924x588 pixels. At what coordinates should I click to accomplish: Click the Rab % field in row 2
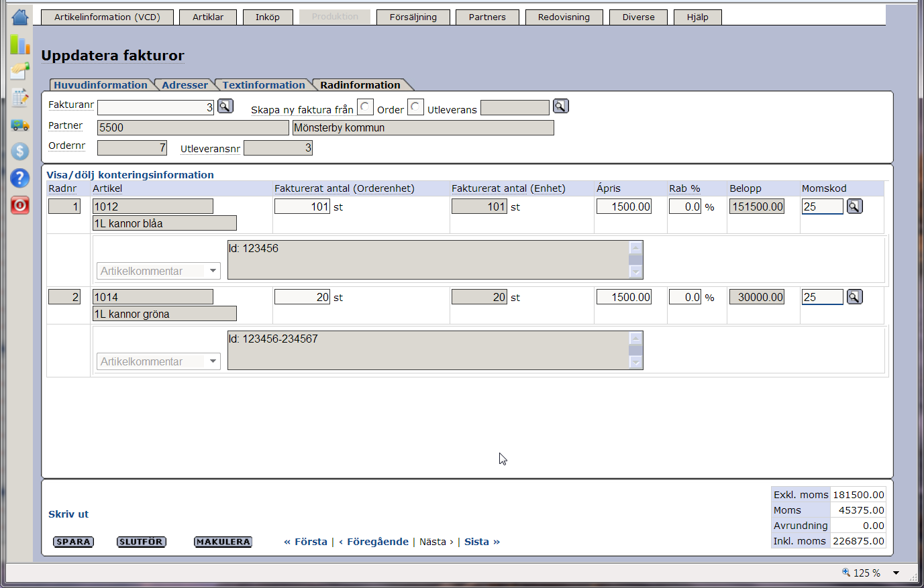[685, 297]
